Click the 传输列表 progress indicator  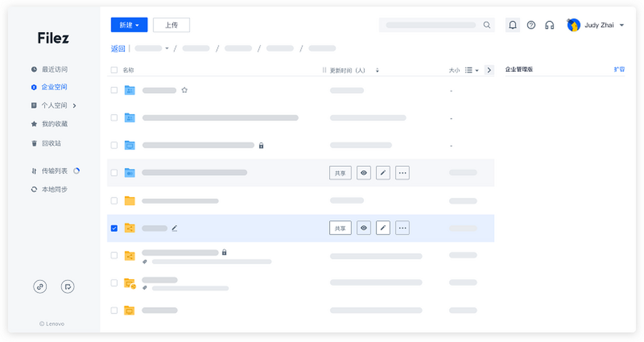pos(76,171)
